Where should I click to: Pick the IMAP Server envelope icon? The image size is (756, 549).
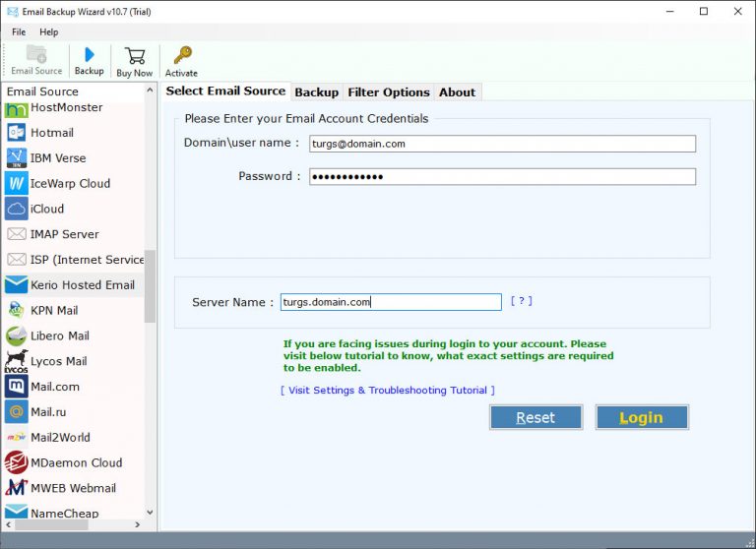[17, 234]
